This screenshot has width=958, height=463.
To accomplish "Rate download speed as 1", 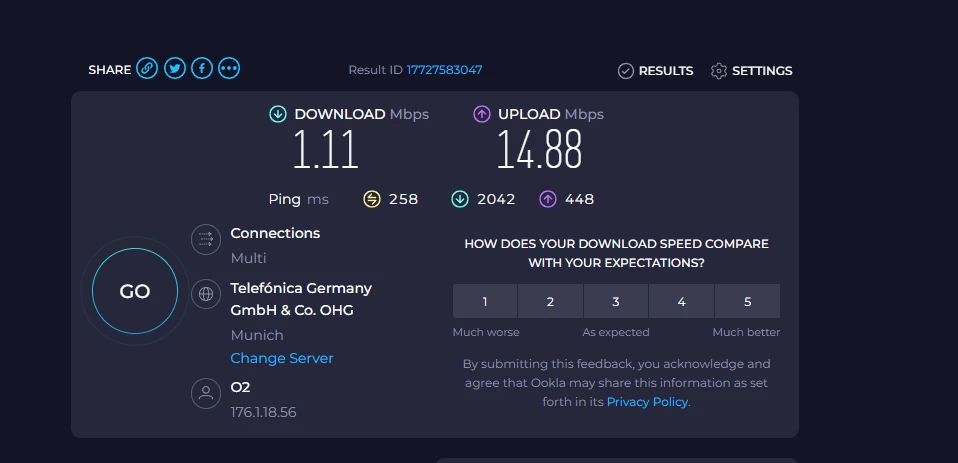I will (x=485, y=301).
